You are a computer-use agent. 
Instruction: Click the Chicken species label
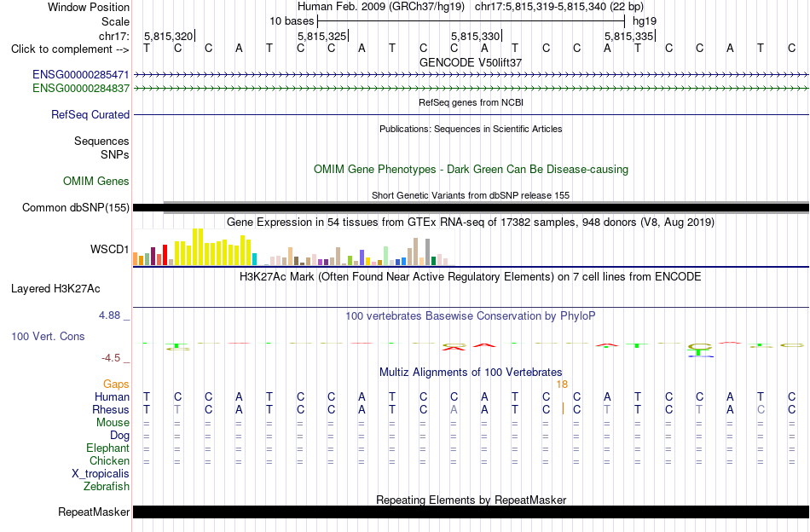(x=109, y=460)
